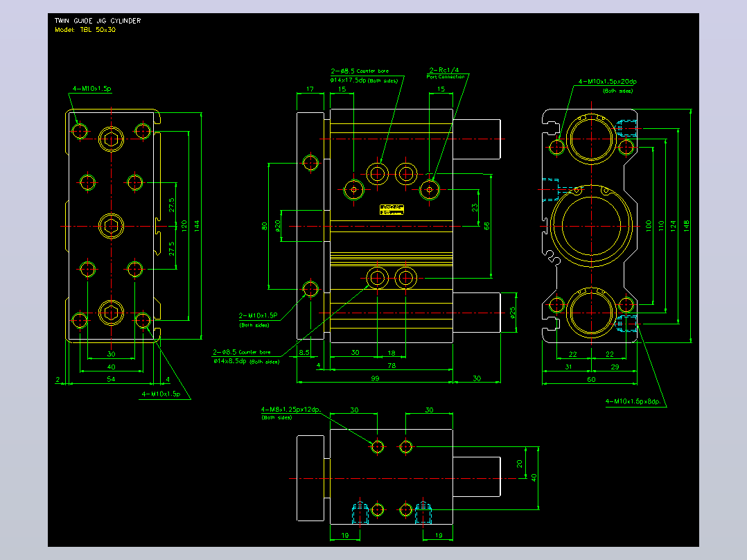The height and width of the screenshot is (560, 747).
Task: Click the "78" dimension value
Action: pyautogui.click(x=392, y=365)
